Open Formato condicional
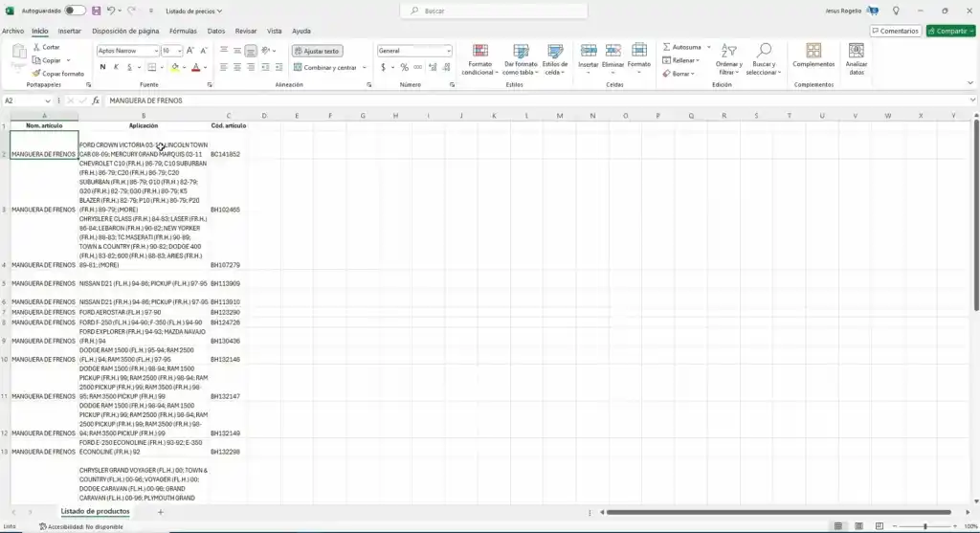The image size is (980, 533). tap(480, 59)
